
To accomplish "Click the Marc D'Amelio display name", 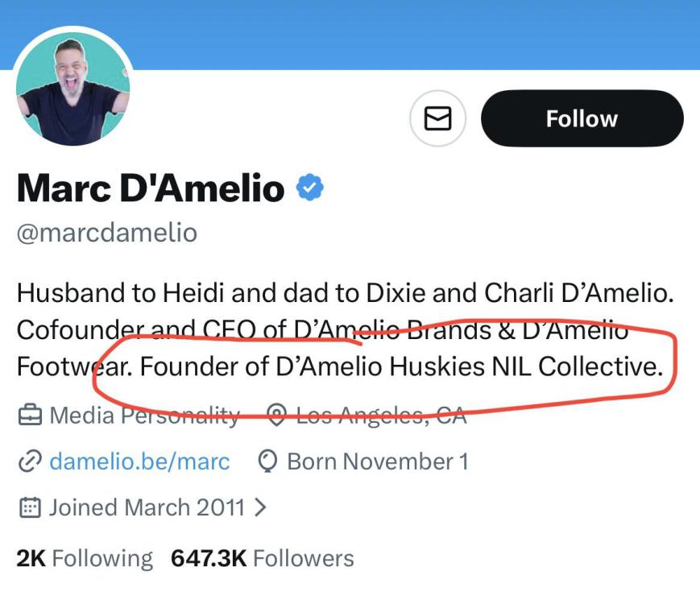I will click(151, 188).
